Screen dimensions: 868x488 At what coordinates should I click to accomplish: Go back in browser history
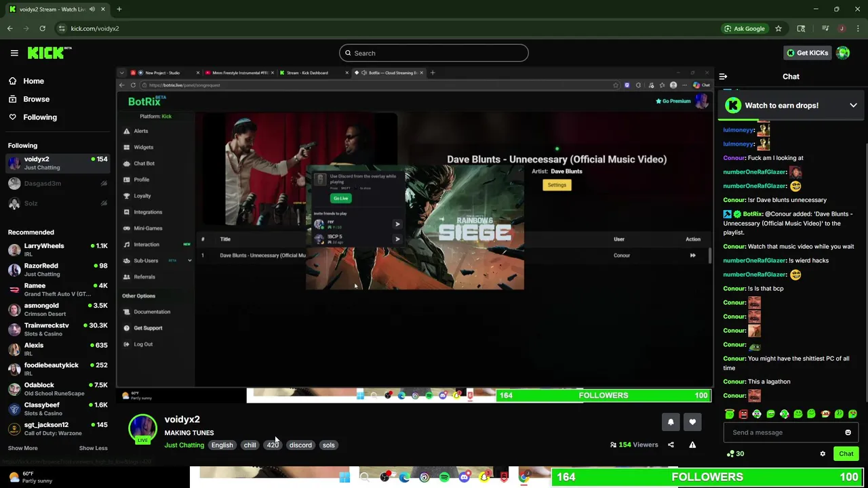coord(10,28)
